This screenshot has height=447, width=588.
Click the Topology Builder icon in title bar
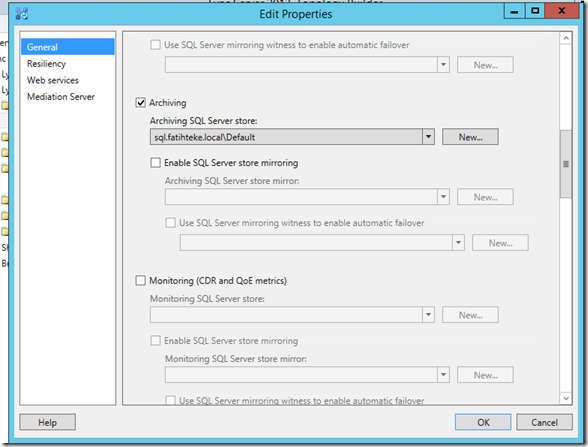click(x=22, y=14)
